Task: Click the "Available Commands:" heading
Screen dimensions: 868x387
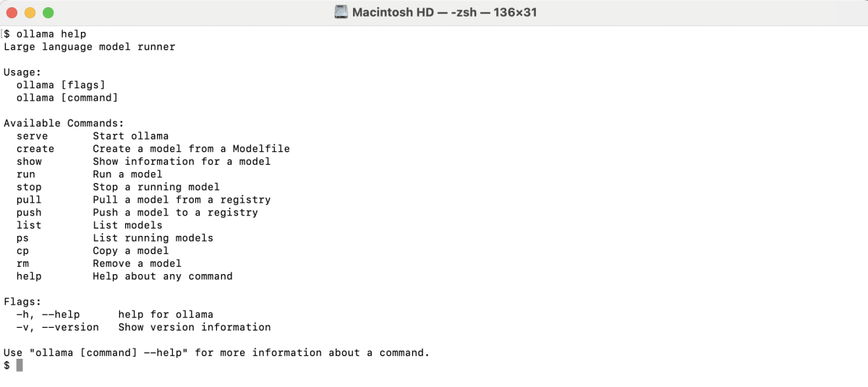Action: click(64, 123)
